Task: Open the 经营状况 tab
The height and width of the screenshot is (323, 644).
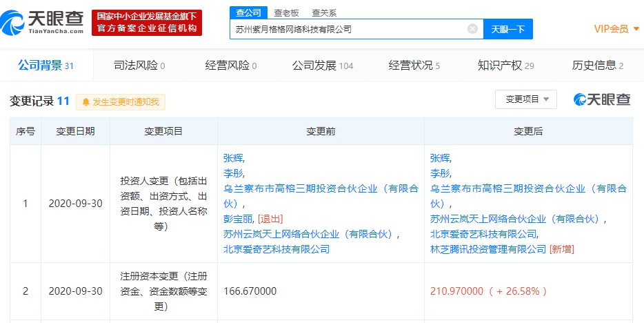Action: pyautogui.click(x=414, y=66)
